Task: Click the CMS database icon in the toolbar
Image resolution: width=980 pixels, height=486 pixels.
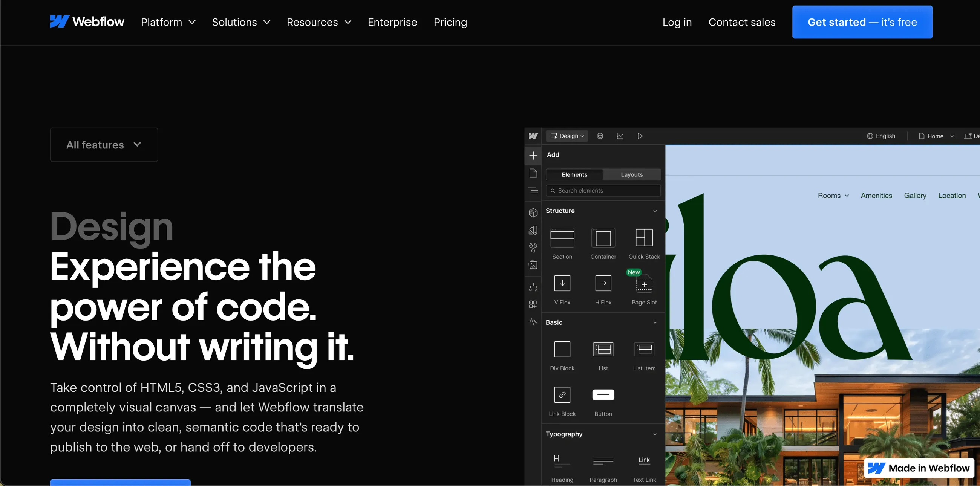Action: click(600, 136)
